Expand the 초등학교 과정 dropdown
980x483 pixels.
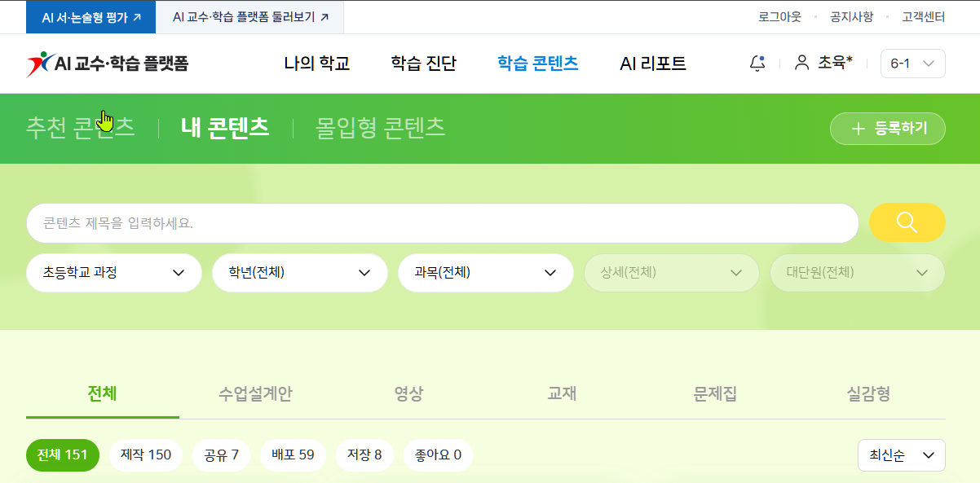(114, 273)
